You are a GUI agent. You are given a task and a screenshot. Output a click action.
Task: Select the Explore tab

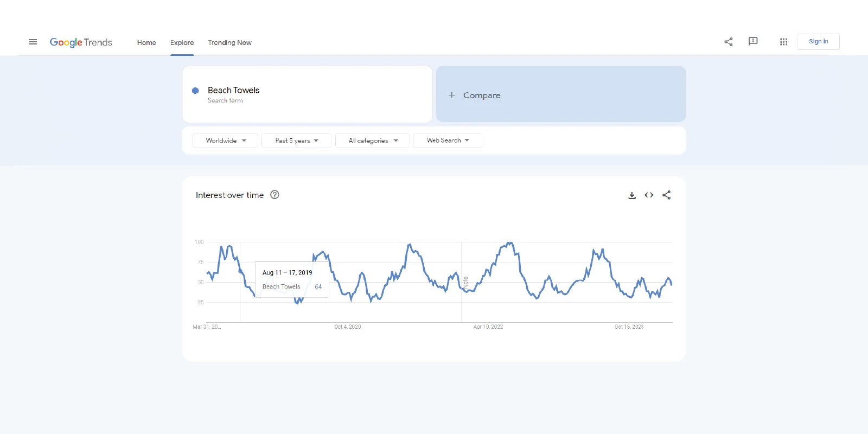point(182,43)
